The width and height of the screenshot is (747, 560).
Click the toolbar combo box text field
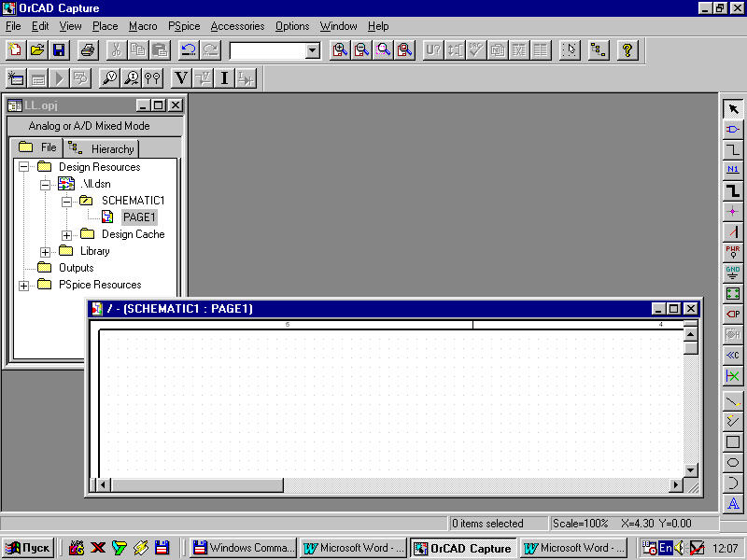pos(268,50)
